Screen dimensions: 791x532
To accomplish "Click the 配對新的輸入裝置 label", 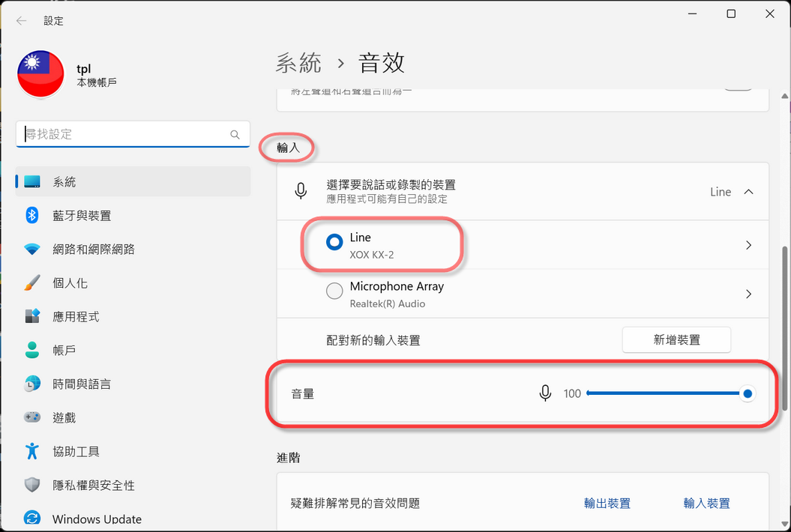I will (x=373, y=340).
